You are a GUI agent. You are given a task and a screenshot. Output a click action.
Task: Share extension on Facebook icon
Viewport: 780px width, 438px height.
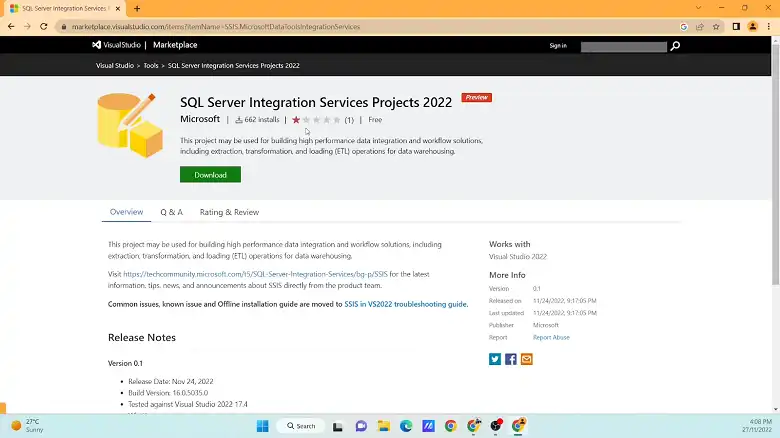511,359
